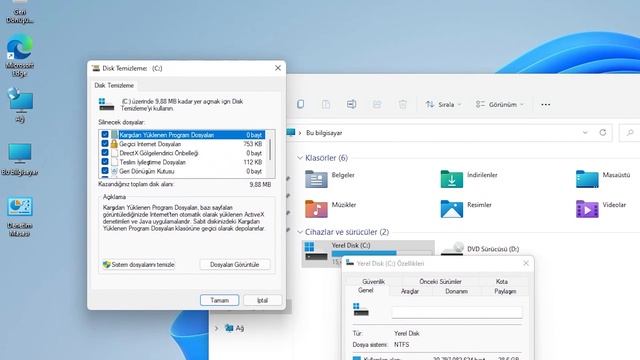Select the DVD Sürücüsü (D:) drive
640x360 pixels.
coord(481,249)
